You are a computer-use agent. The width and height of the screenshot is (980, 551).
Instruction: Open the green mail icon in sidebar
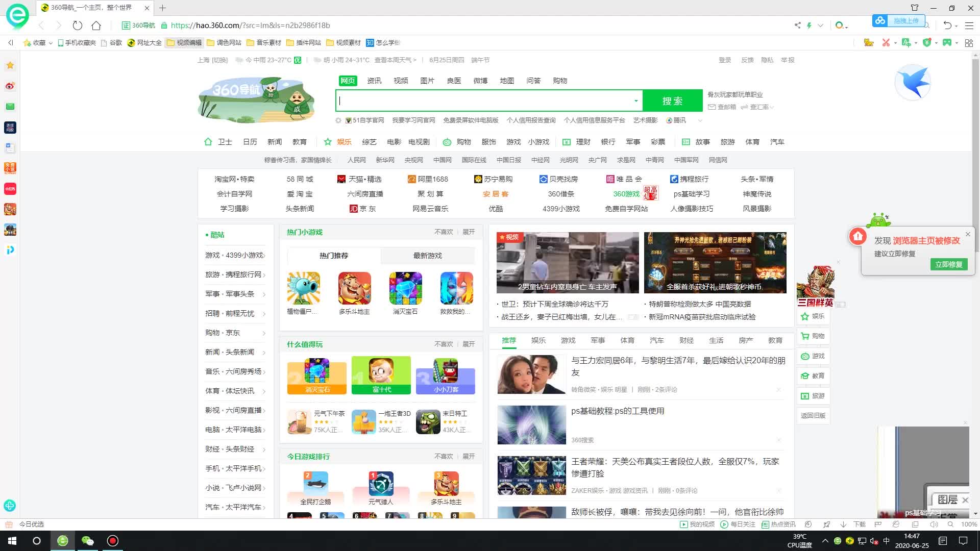(x=10, y=107)
